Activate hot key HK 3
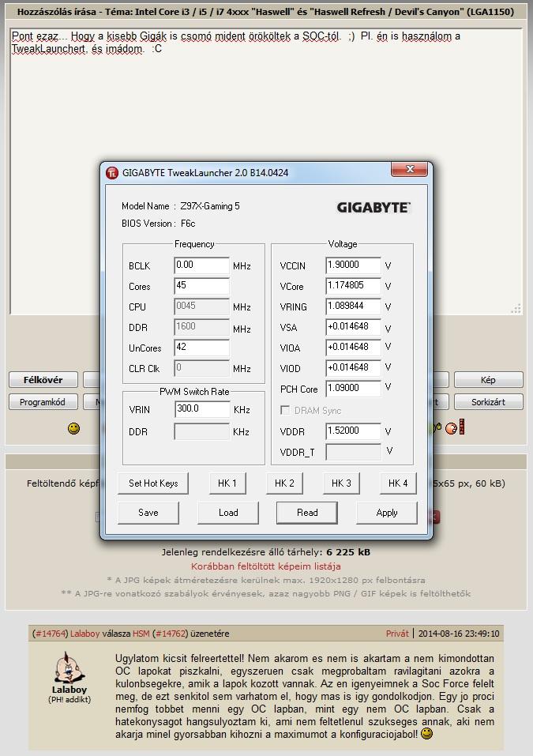 click(341, 483)
